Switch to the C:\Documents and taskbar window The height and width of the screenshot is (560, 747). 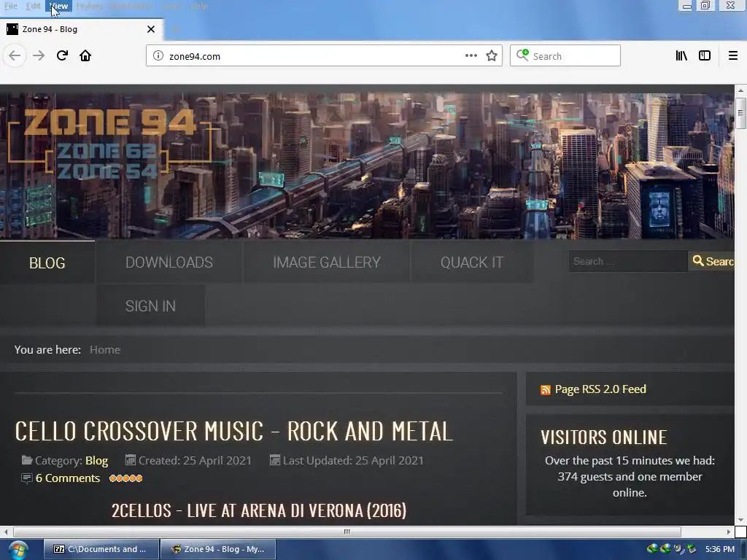[x=101, y=549]
